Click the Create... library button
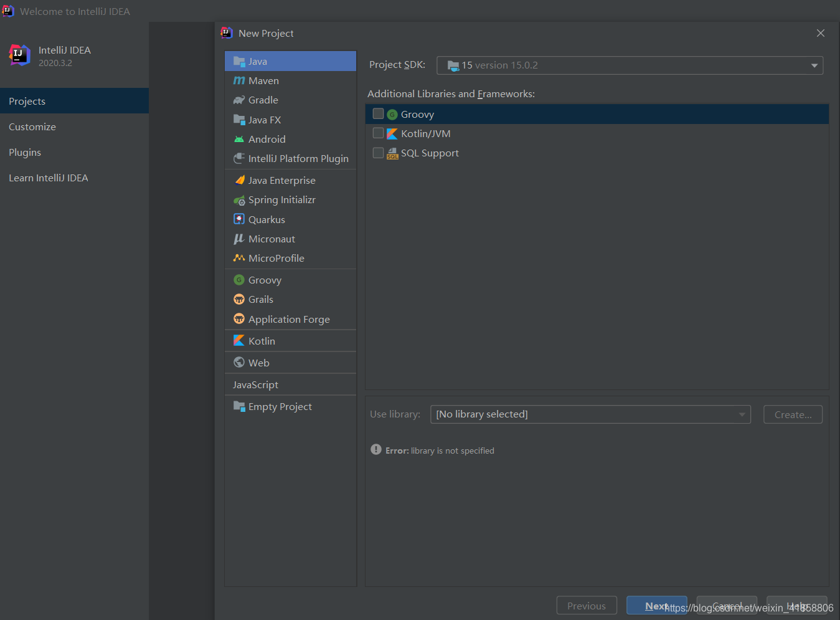This screenshot has height=620, width=840. click(793, 414)
